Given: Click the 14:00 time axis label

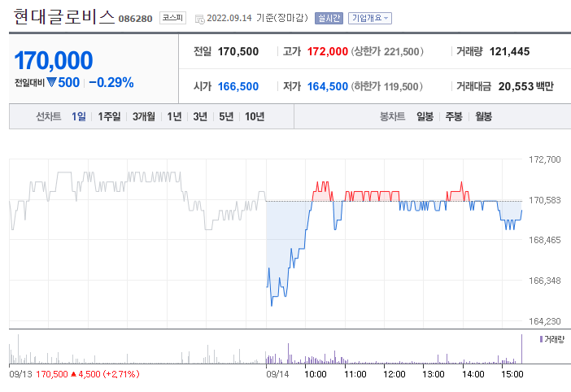Looking at the screenshot, I should 473,374.
